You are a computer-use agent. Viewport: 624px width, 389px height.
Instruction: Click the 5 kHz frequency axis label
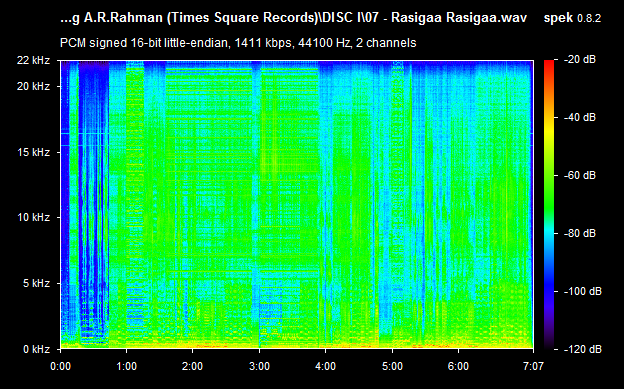point(36,283)
